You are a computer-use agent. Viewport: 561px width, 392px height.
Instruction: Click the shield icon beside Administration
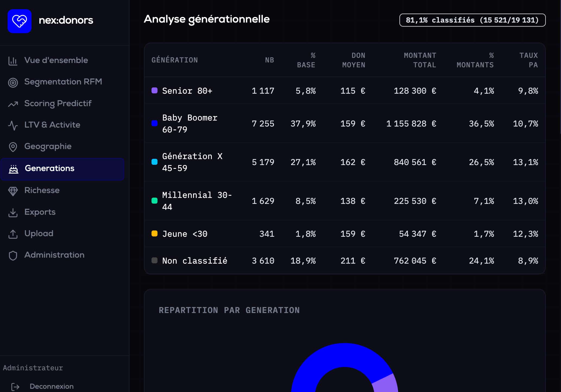[13, 255]
